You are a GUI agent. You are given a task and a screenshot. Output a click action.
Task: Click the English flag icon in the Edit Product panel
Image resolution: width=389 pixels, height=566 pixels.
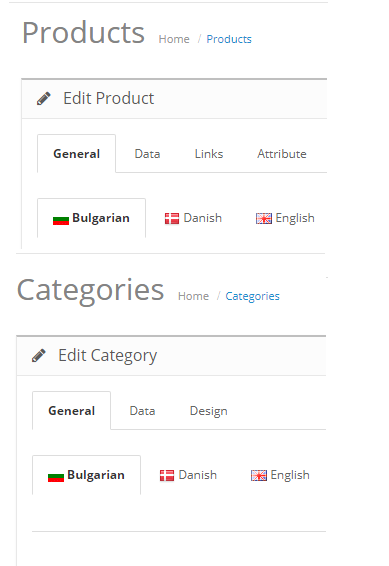tap(264, 218)
